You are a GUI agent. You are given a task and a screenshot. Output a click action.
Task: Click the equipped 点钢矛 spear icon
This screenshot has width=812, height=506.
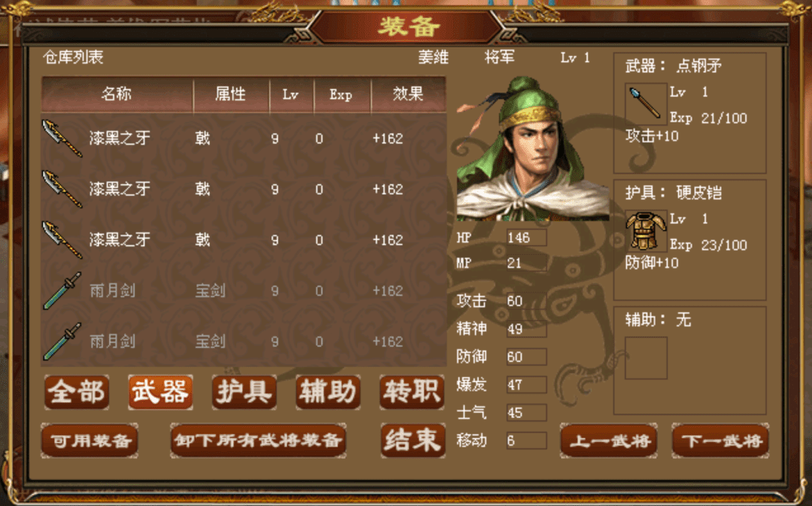(x=645, y=104)
